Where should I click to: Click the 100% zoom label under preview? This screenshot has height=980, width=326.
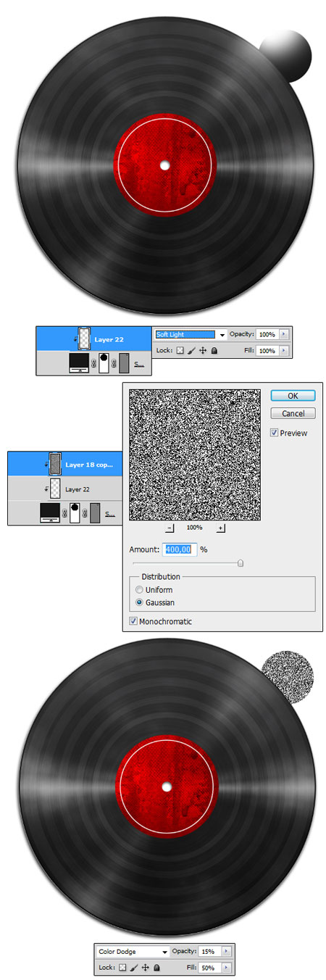pos(195,528)
